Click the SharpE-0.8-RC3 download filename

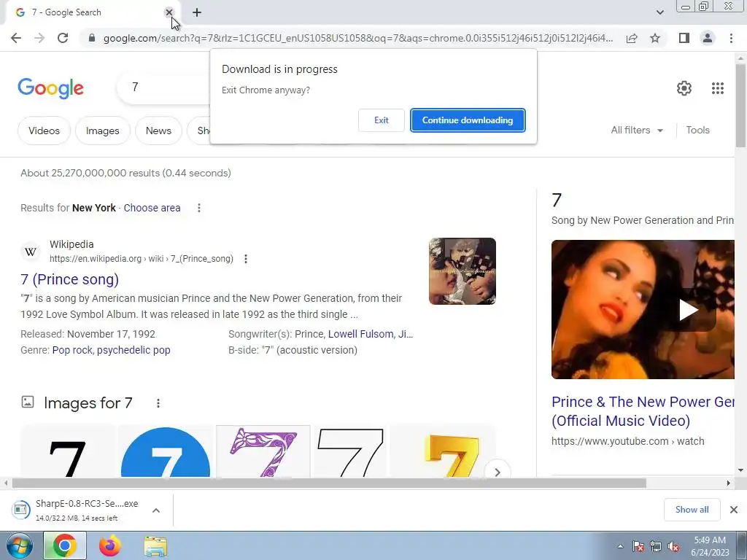click(x=87, y=504)
